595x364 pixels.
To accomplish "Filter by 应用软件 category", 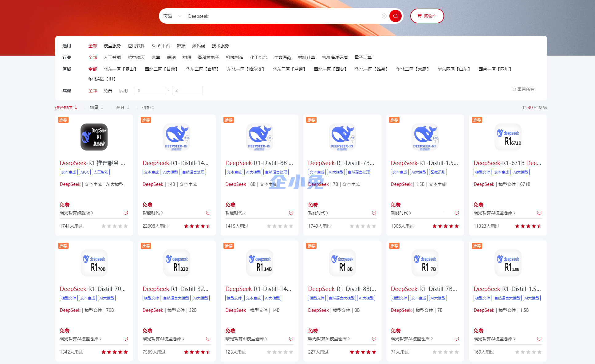I will [x=136, y=46].
